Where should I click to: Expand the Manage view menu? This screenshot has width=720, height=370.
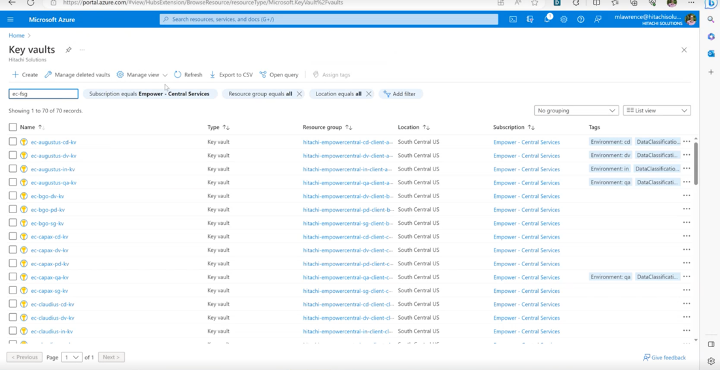(142, 74)
